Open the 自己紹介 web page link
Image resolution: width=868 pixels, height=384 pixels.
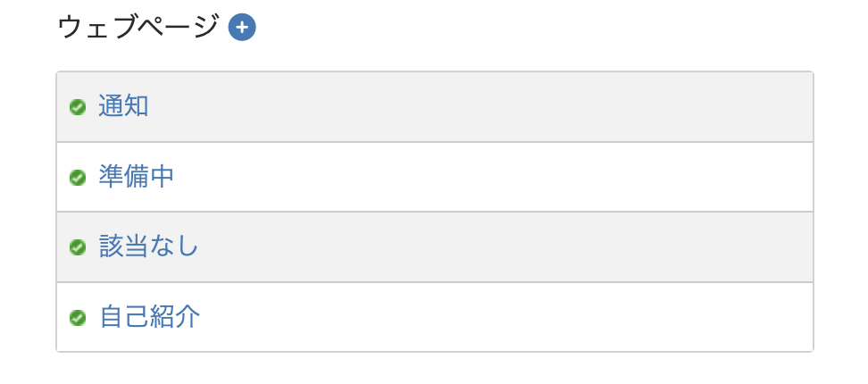point(149,317)
